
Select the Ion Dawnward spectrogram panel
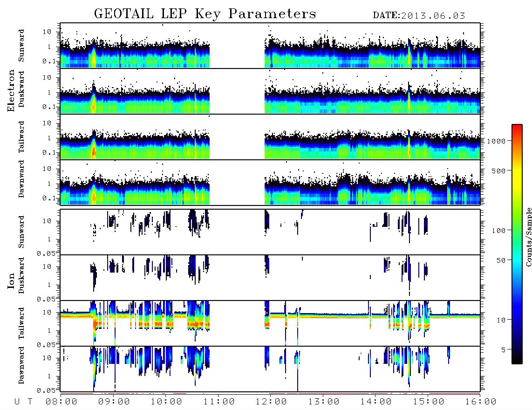pyautogui.click(x=270, y=369)
